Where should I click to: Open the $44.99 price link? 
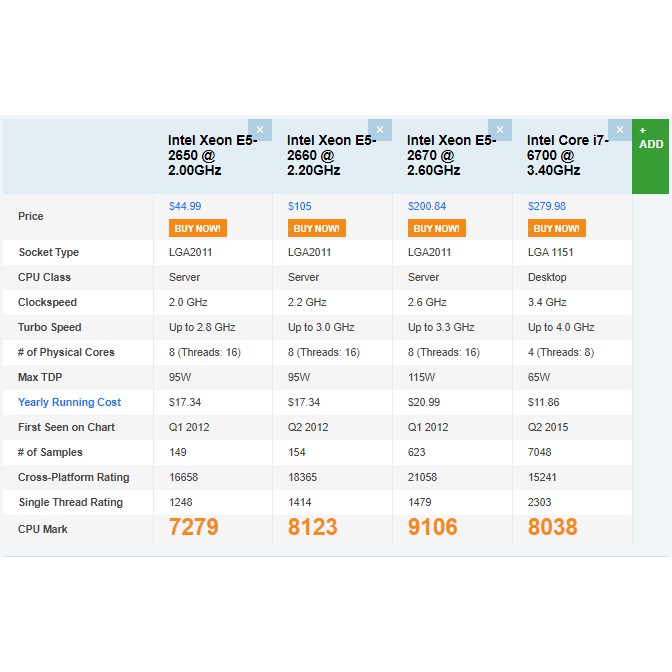click(x=185, y=206)
